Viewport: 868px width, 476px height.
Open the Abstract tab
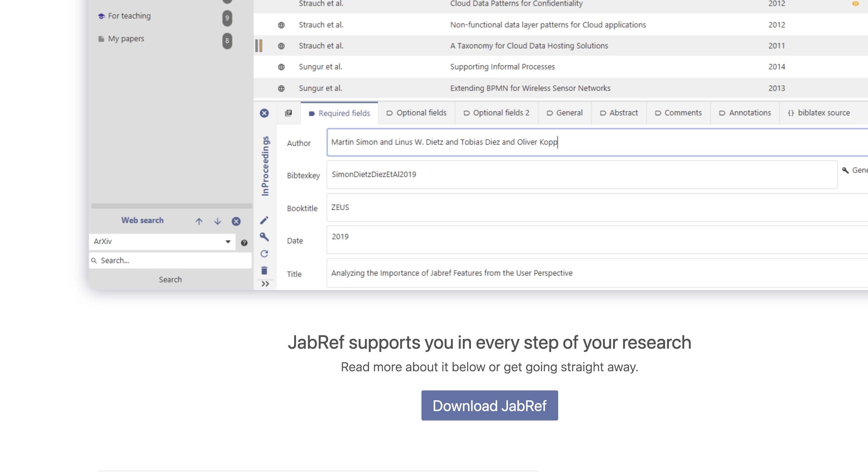click(x=619, y=113)
